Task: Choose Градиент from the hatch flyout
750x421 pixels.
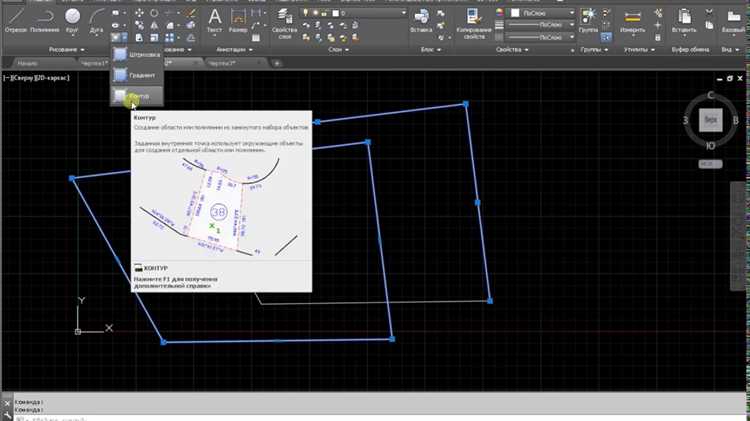Action: point(137,75)
